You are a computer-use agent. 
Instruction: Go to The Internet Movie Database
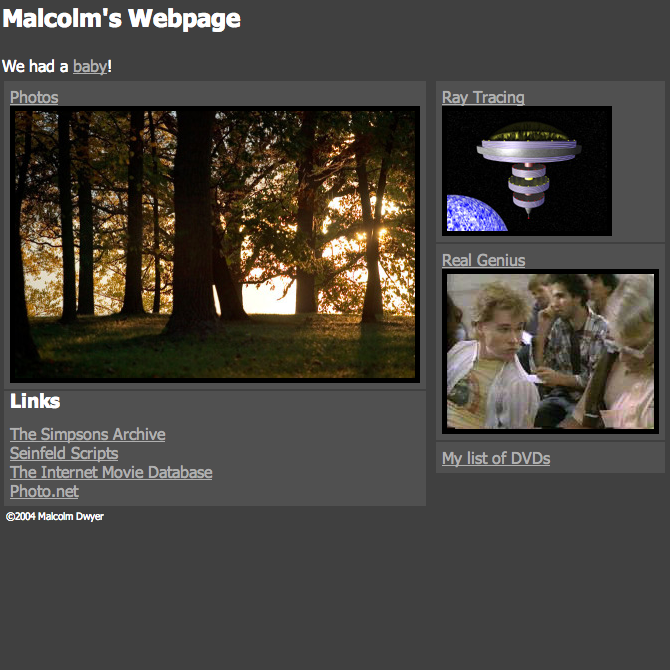click(111, 473)
